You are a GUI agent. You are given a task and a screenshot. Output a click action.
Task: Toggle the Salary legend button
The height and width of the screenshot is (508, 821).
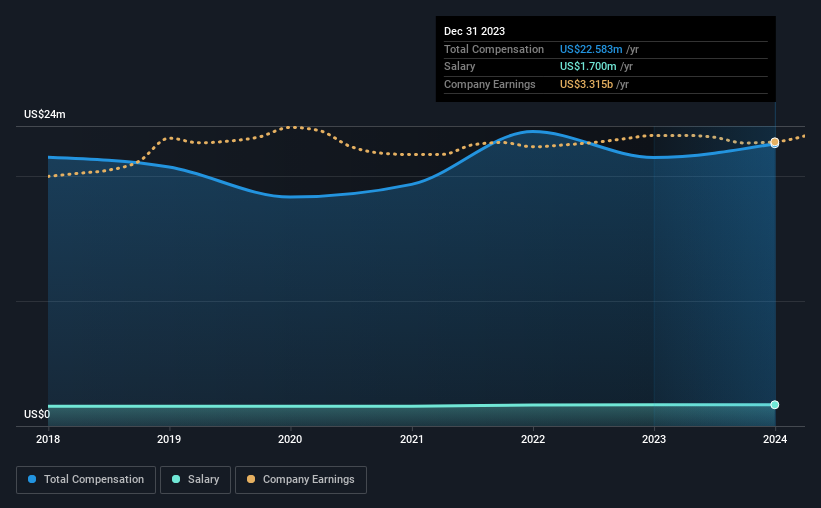[x=197, y=480]
